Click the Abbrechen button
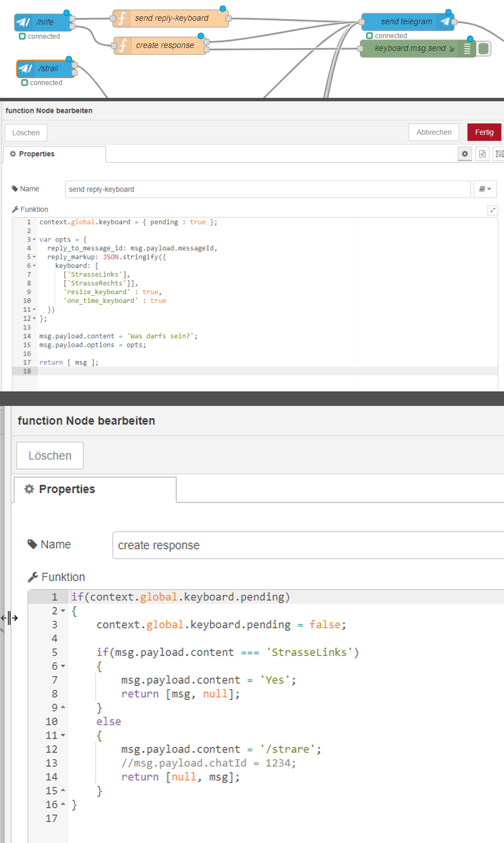The image size is (504, 843). 433,132
